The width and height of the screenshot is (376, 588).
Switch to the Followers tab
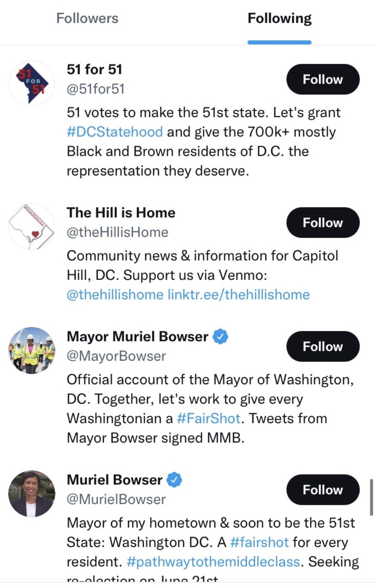87,19
